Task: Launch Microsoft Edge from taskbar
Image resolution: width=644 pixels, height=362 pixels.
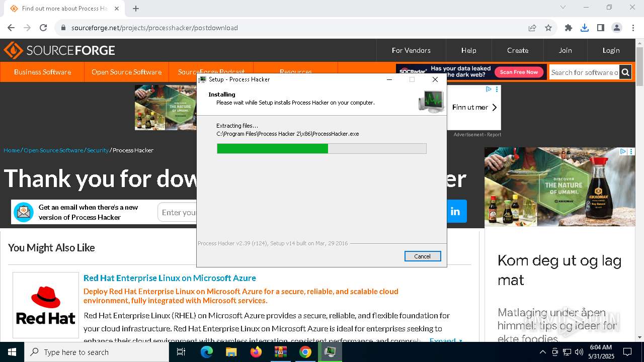Action: [207, 352]
